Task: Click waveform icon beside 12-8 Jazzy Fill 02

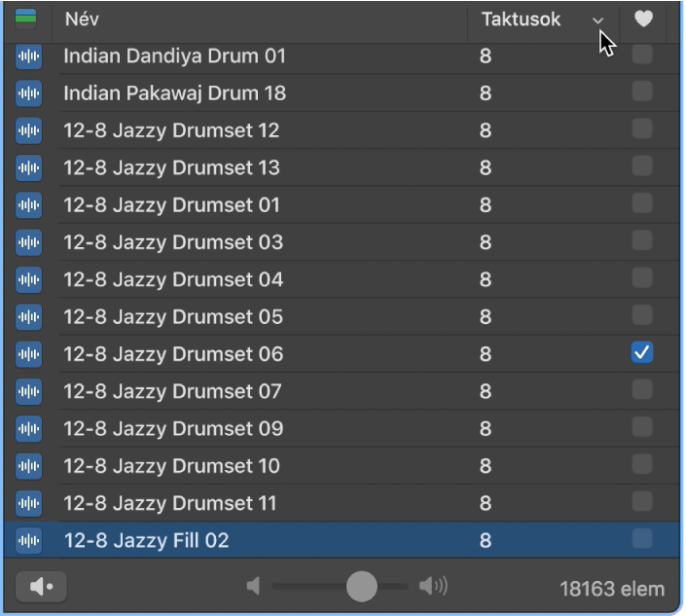Action: pos(29,540)
